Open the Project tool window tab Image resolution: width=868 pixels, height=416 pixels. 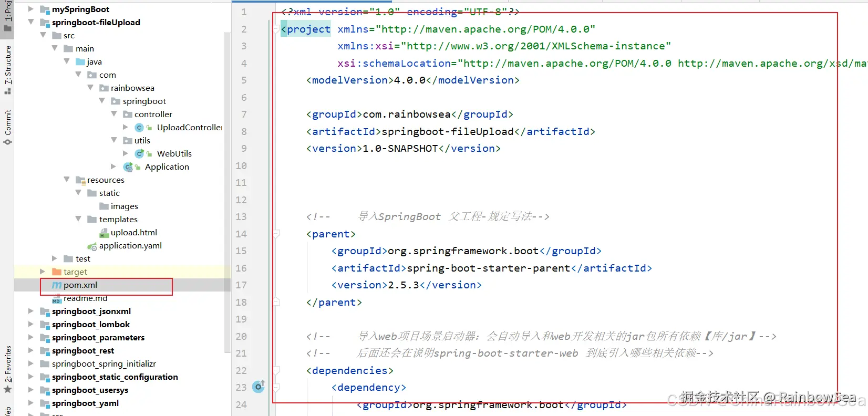pos(7,17)
